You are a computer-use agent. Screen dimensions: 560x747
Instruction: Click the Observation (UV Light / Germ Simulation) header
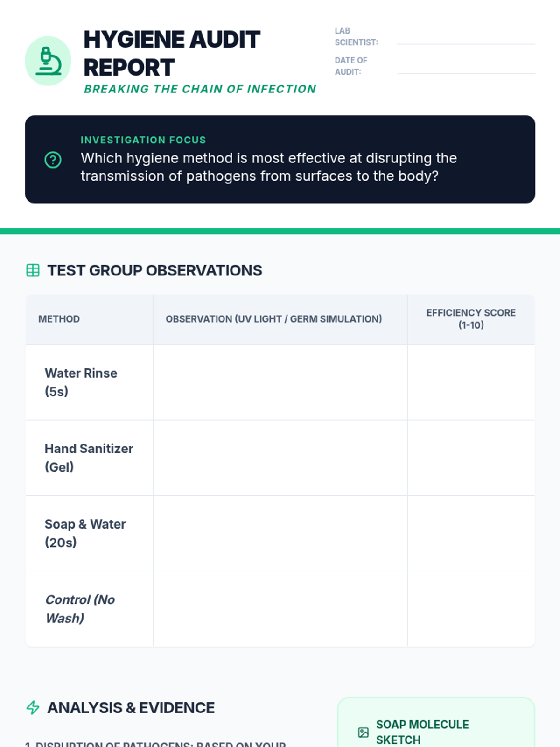click(x=273, y=319)
